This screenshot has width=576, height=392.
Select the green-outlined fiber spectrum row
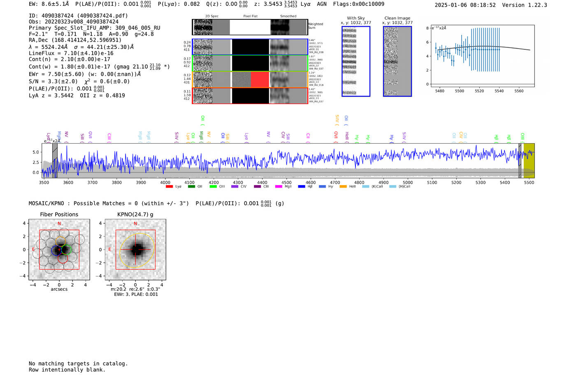coord(250,63)
